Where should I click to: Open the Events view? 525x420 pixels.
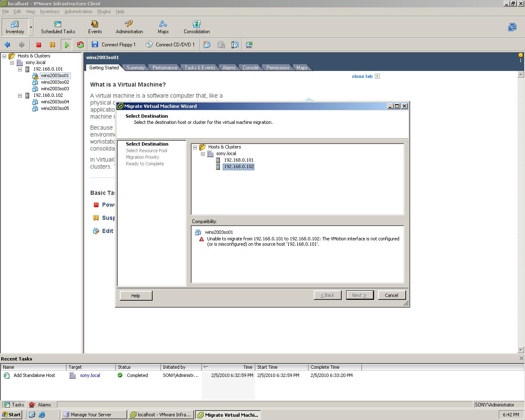coord(95,26)
